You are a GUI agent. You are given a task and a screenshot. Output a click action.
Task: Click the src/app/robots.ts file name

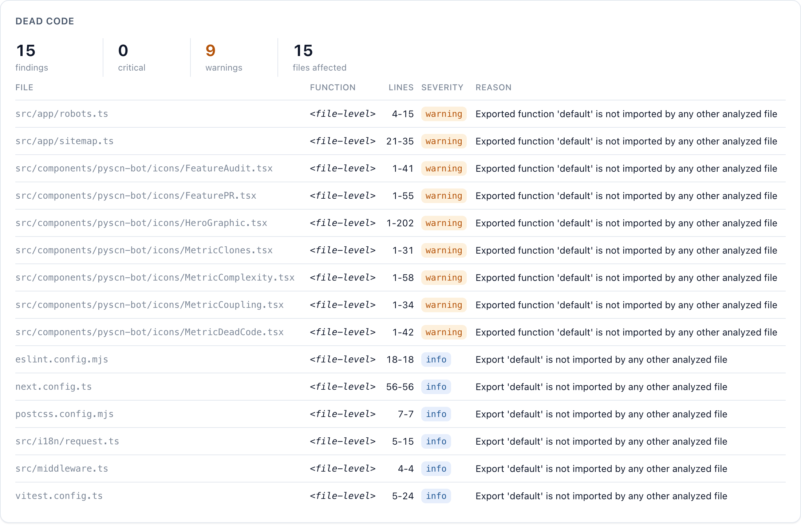tap(62, 114)
